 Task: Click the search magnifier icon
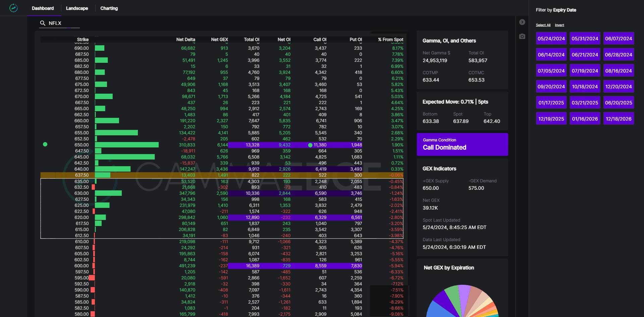43,23
